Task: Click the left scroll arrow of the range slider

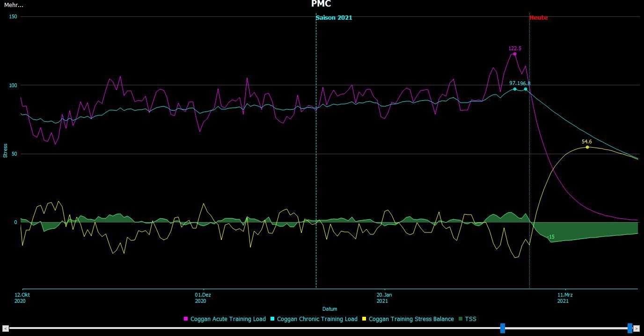Action: point(6,329)
